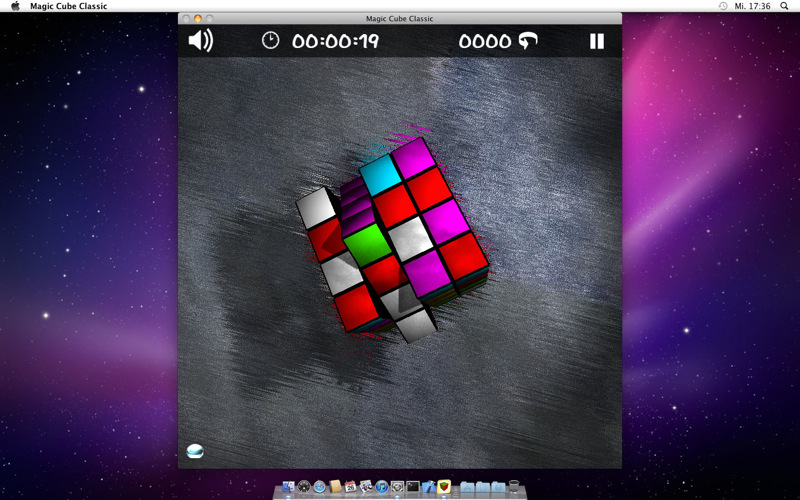Open System Preferences from the dock

pos(397,487)
